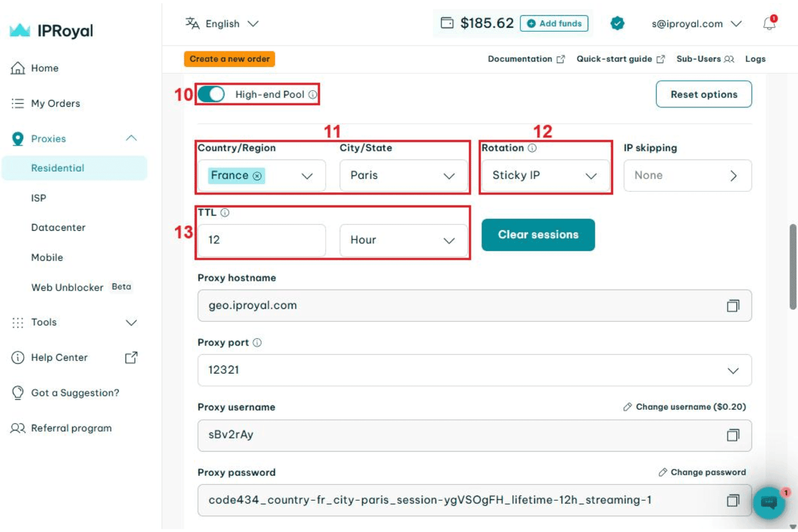This screenshot has height=532, width=798.
Task: Click the Home house icon
Action: [18, 68]
